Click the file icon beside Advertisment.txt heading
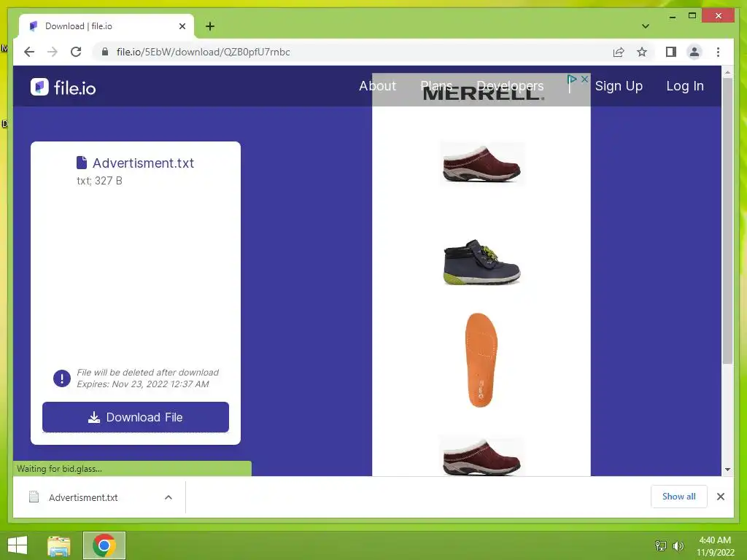 82,163
